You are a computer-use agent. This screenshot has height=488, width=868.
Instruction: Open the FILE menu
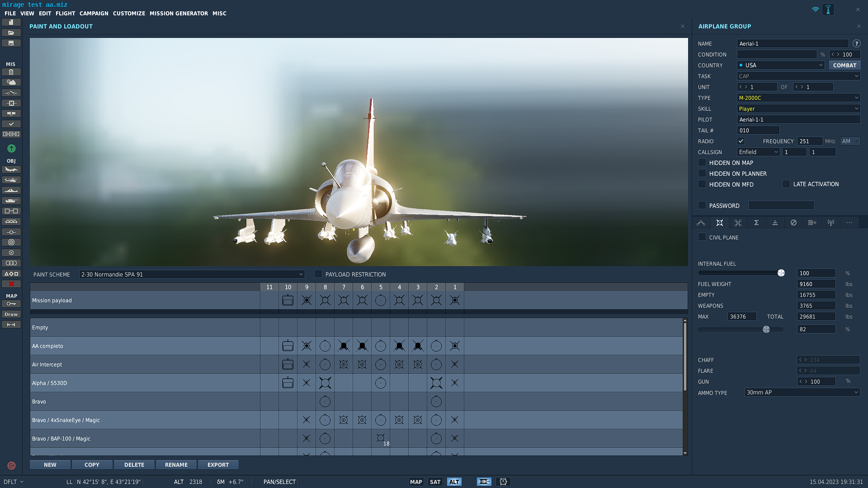(x=10, y=14)
